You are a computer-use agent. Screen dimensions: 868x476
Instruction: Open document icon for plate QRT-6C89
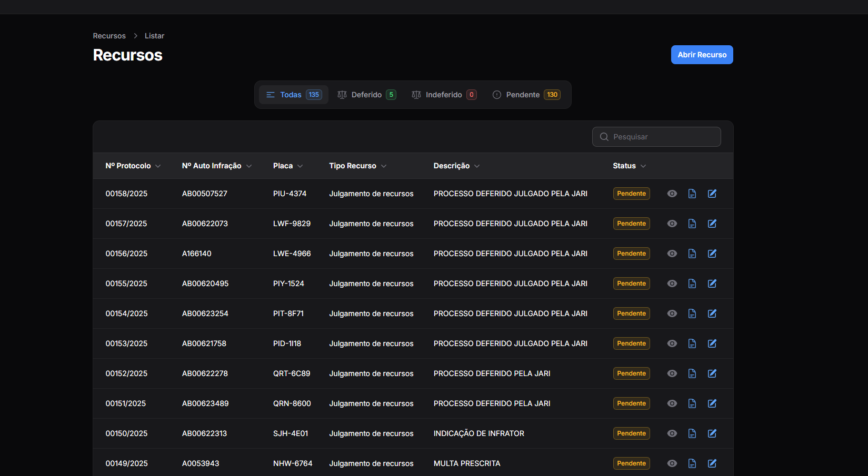coord(692,373)
